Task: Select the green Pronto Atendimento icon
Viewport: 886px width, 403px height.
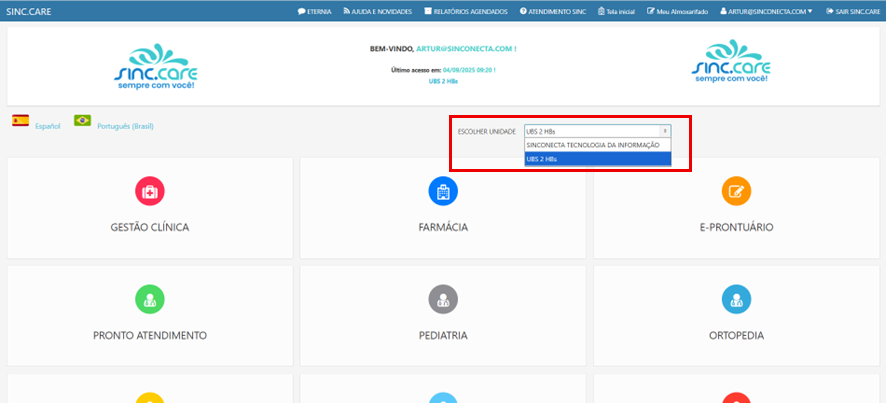Action: (x=150, y=299)
